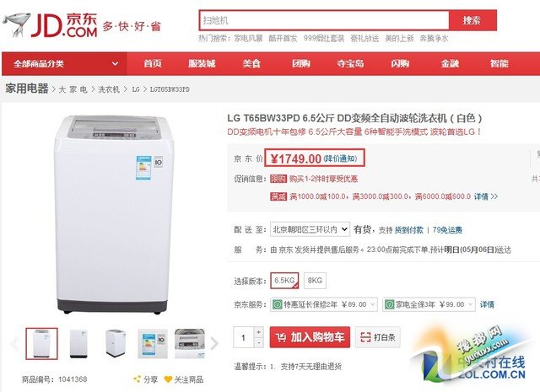Show next product thumbnails with right arrow
The image size is (540, 392).
point(214,343)
